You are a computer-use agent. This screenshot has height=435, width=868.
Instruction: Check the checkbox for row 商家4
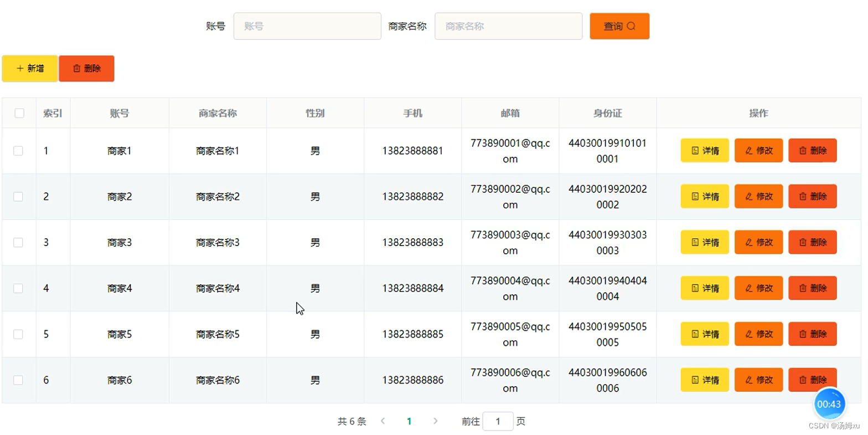pyautogui.click(x=18, y=288)
